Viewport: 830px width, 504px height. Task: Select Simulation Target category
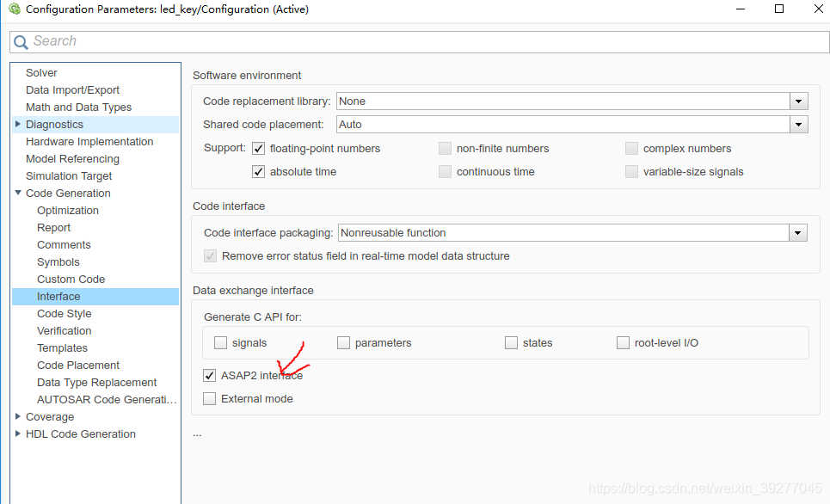click(69, 176)
